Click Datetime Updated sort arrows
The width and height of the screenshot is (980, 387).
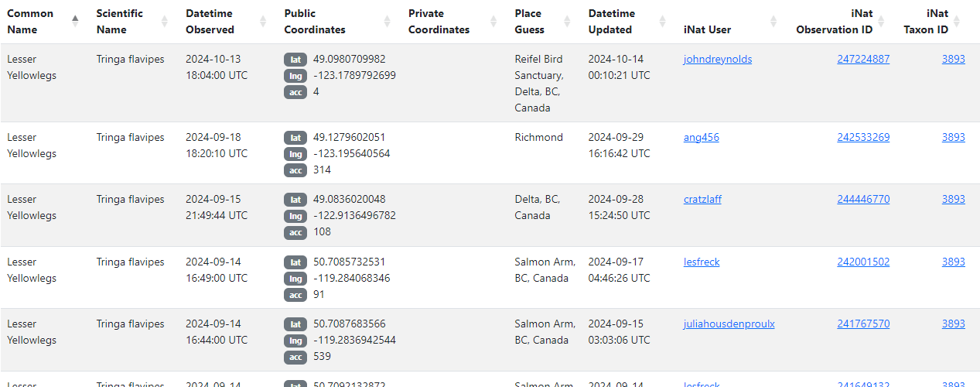[662, 22]
